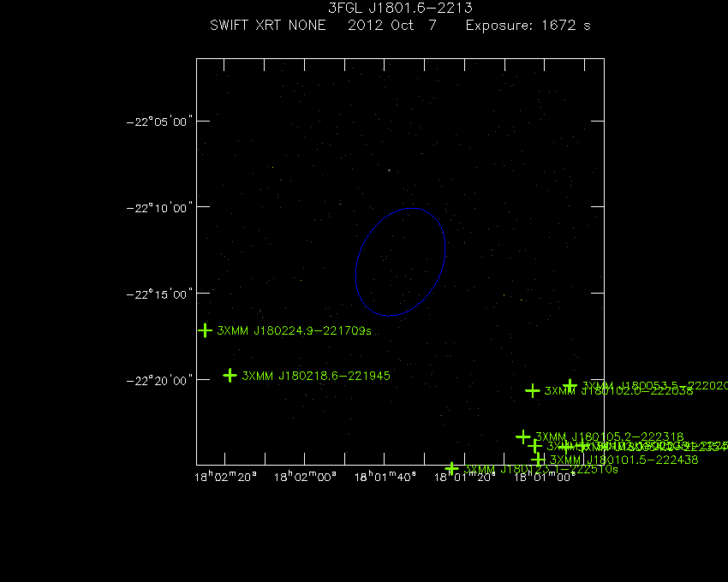
Task: Click the Exposure: 1672 s text
Action: [528, 26]
